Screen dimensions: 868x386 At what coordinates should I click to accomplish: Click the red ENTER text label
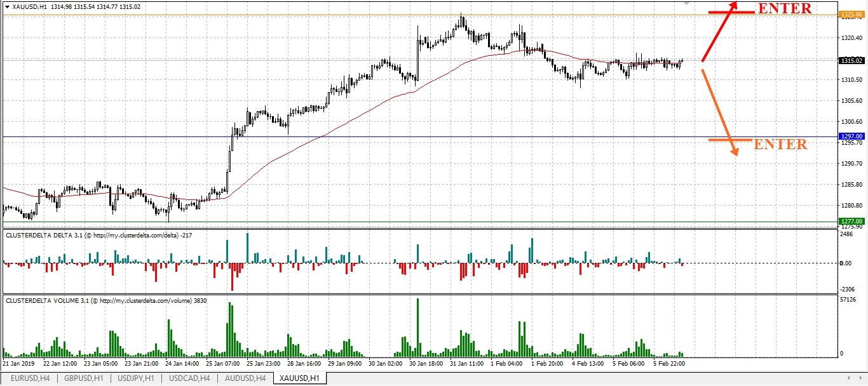coord(784,9)
